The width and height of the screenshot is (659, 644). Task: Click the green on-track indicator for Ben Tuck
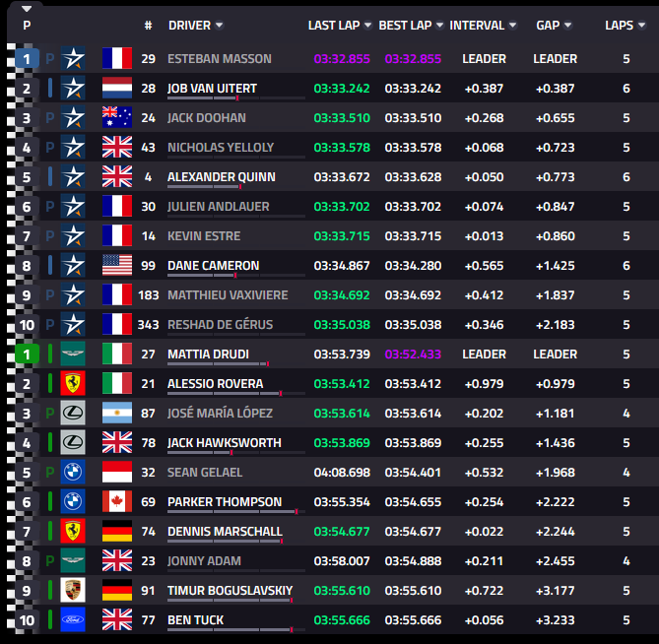point(50,619)
